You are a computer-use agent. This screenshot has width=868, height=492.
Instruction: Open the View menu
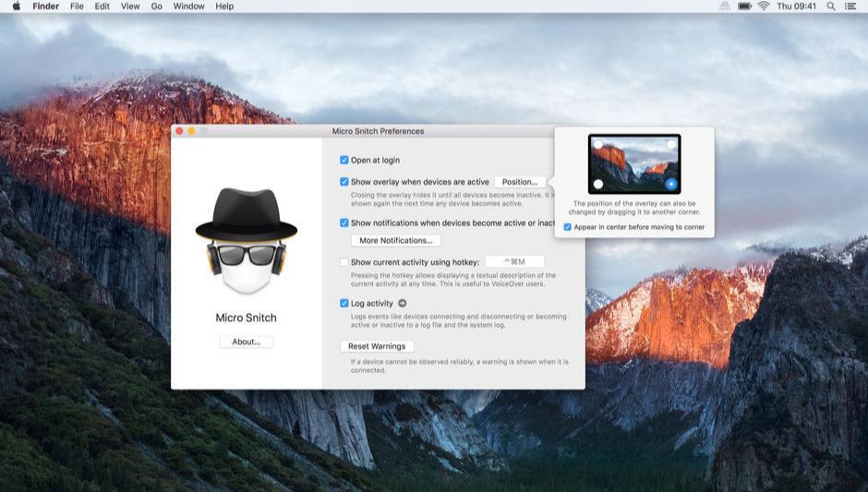coord(130,6)
